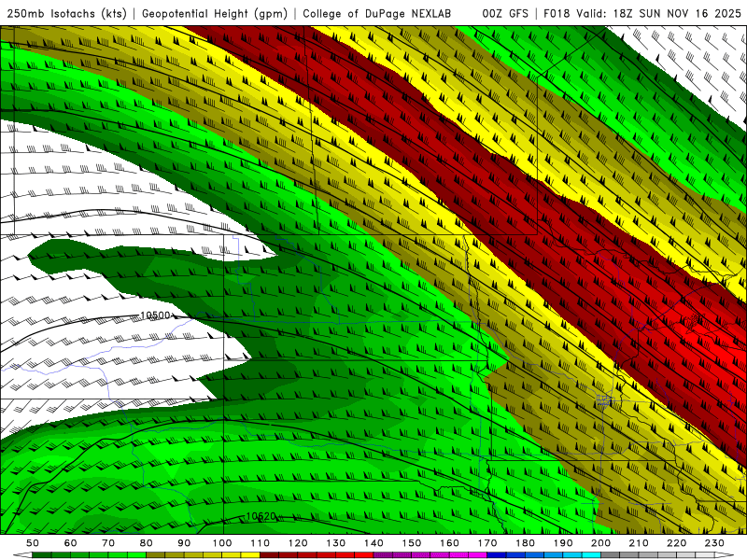
Task: Select the brightest magenta legend swatch
Action: pos(477,554)
